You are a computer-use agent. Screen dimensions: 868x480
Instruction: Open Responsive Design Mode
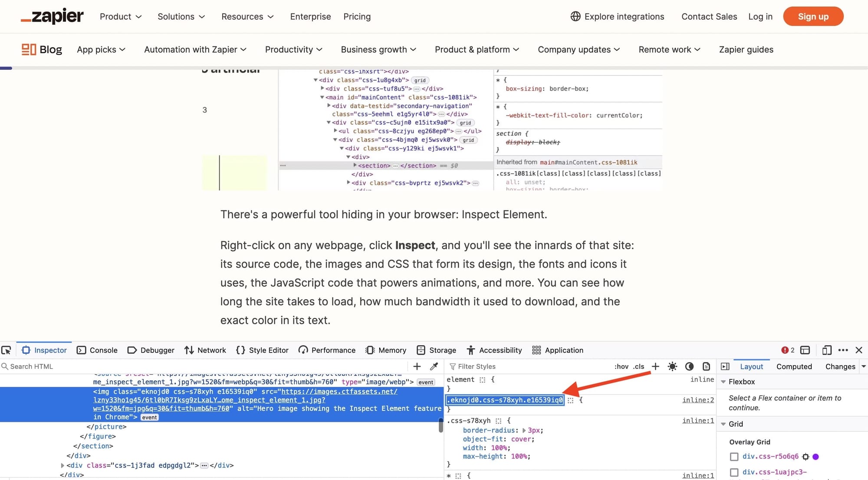click(x=827, y=350)
